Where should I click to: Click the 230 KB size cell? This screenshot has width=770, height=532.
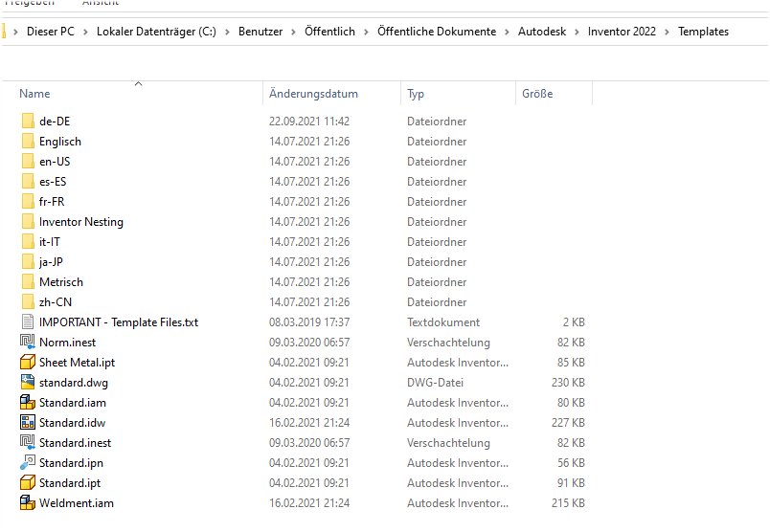pyautogui.click(x=568, y=382)
